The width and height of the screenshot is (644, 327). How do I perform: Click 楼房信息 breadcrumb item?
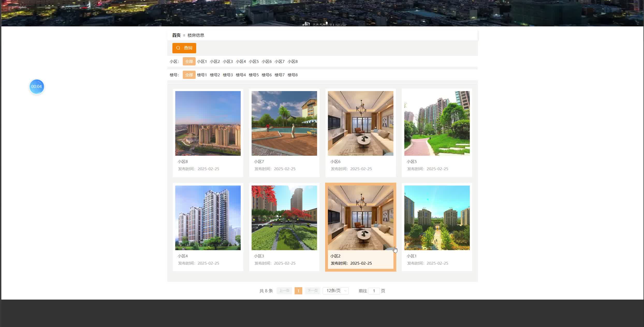pyautogui.click(x=196, y=35)
